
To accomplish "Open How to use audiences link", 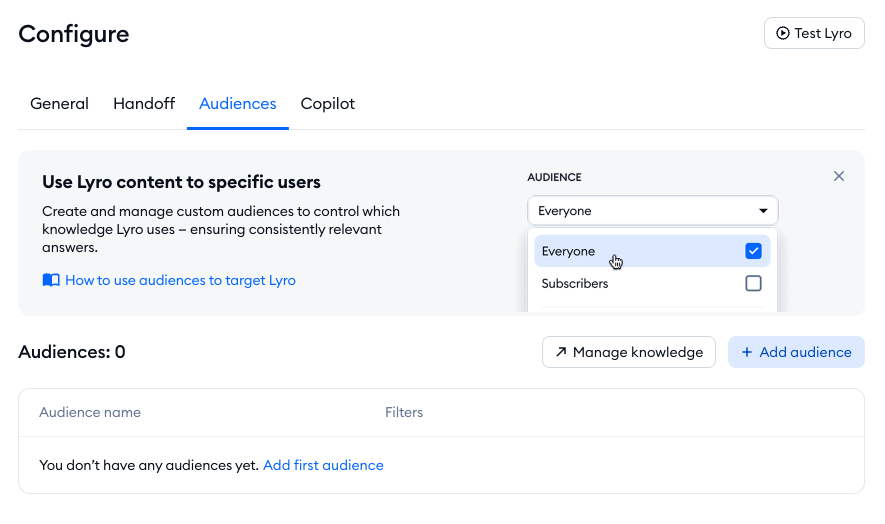I will pyautogui.click(x=180, y=280).
